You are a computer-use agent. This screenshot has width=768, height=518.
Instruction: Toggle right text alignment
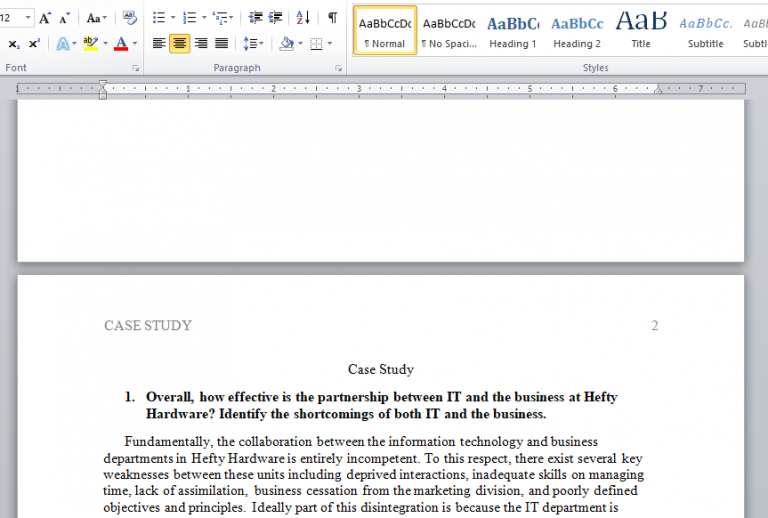201,44
